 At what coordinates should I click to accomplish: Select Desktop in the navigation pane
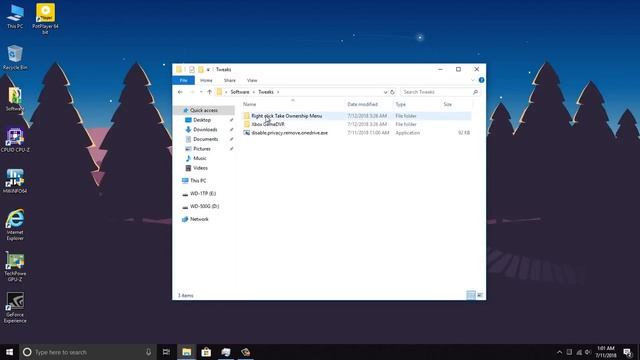pyautogui.click(x=202, y=120)
